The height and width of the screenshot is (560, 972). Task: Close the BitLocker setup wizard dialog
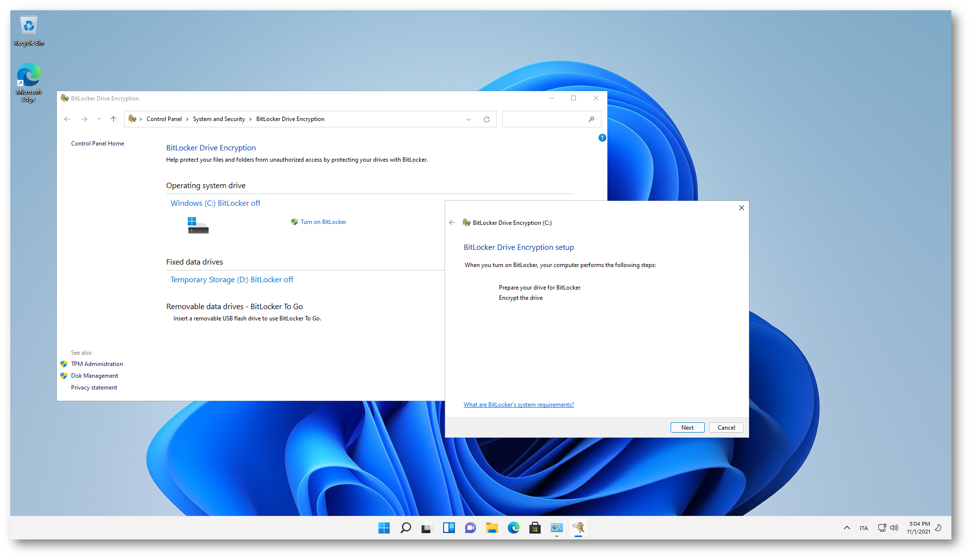click(742, 208)
